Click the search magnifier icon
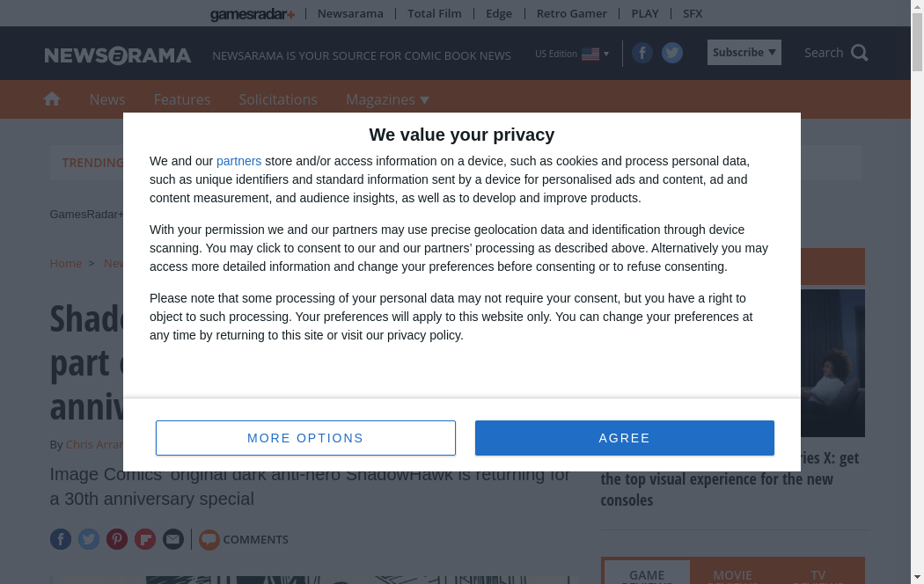The image size is (924, 584). tap(860, 53)
